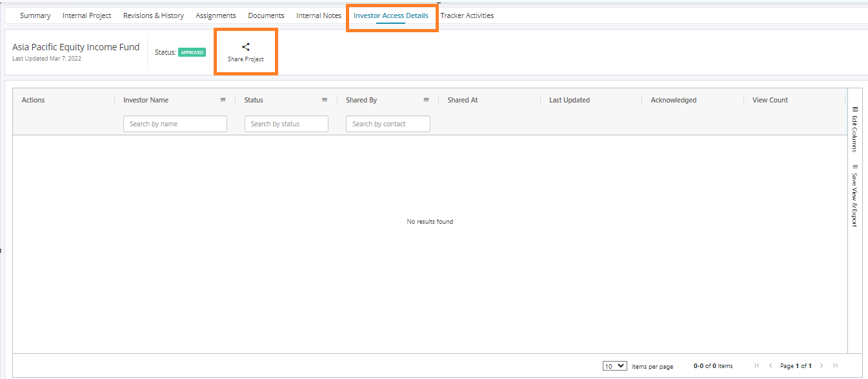
Task: Switch to the Summary tab
Action: [x=35, y=15]
